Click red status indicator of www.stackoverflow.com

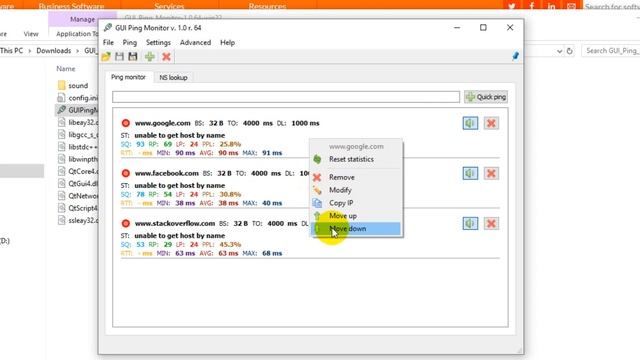[126, 223]
